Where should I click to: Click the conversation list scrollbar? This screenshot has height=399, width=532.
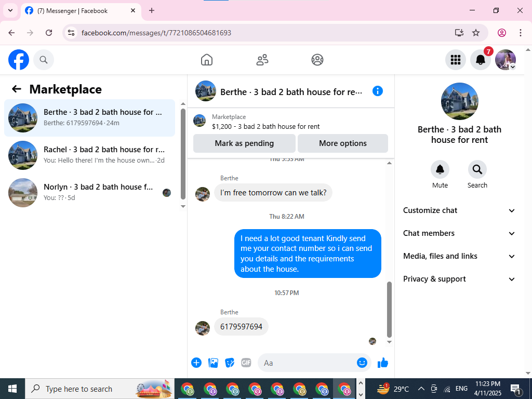tap(183, 154)
